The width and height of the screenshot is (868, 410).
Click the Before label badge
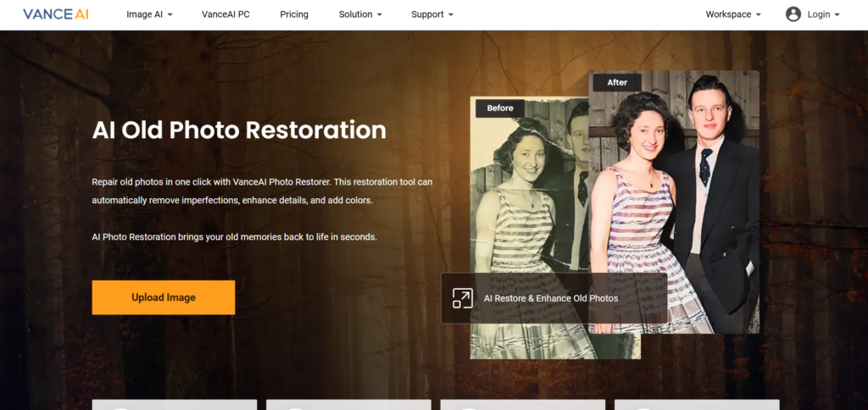coord(500,108)
